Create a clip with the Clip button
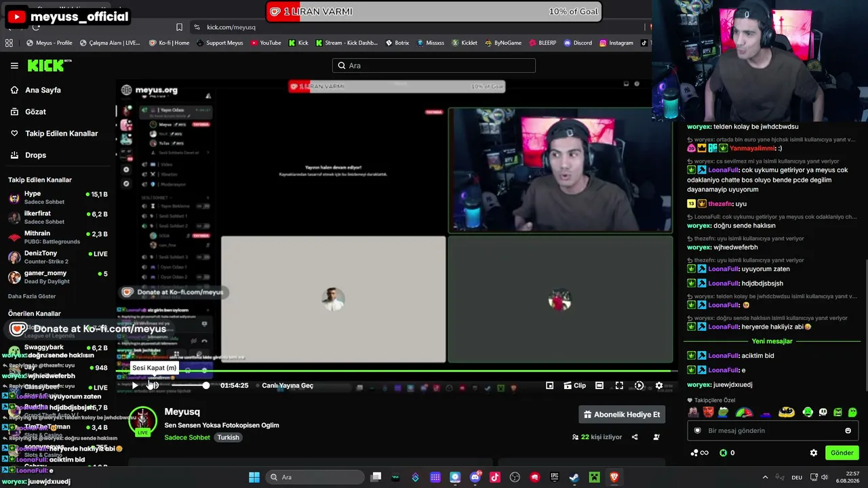The height and width of the screenshot is (488, 868). [574, 386]
